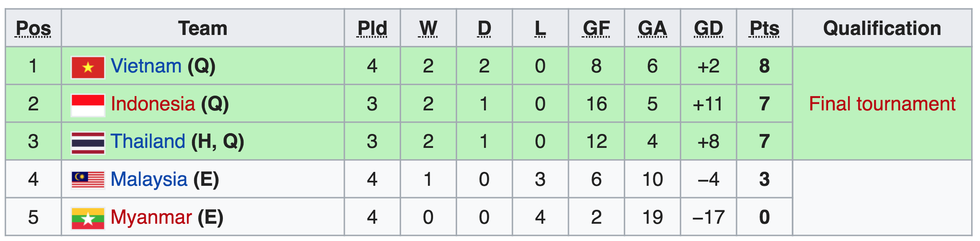980x241 pixels.
Task: Open the Indonesia team link
Action: coord(153,104)
